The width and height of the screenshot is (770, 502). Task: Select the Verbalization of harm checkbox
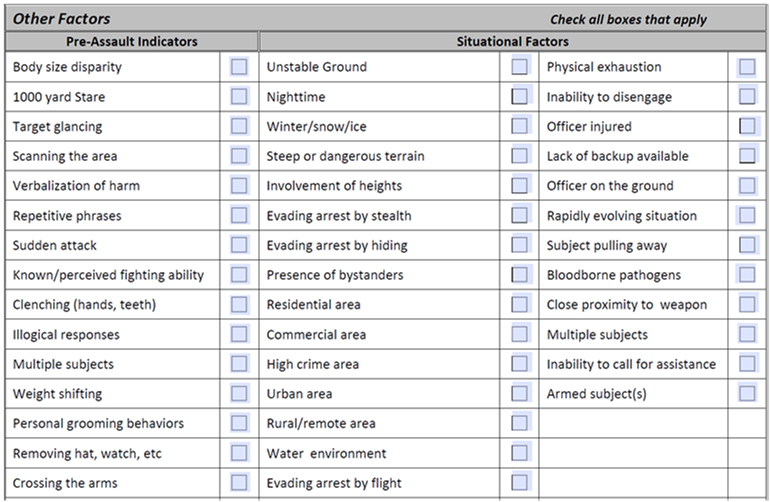click(239, 186)
